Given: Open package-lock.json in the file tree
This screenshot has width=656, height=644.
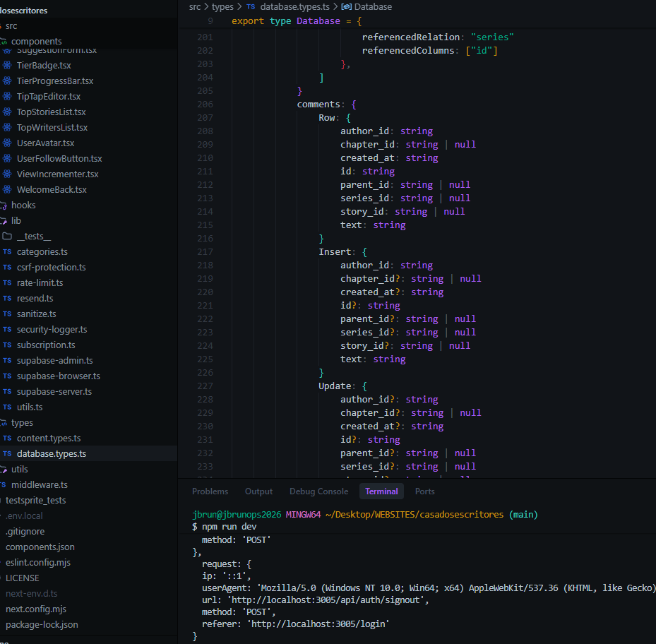Looking at the screenshot, I should tap(42, 625).
